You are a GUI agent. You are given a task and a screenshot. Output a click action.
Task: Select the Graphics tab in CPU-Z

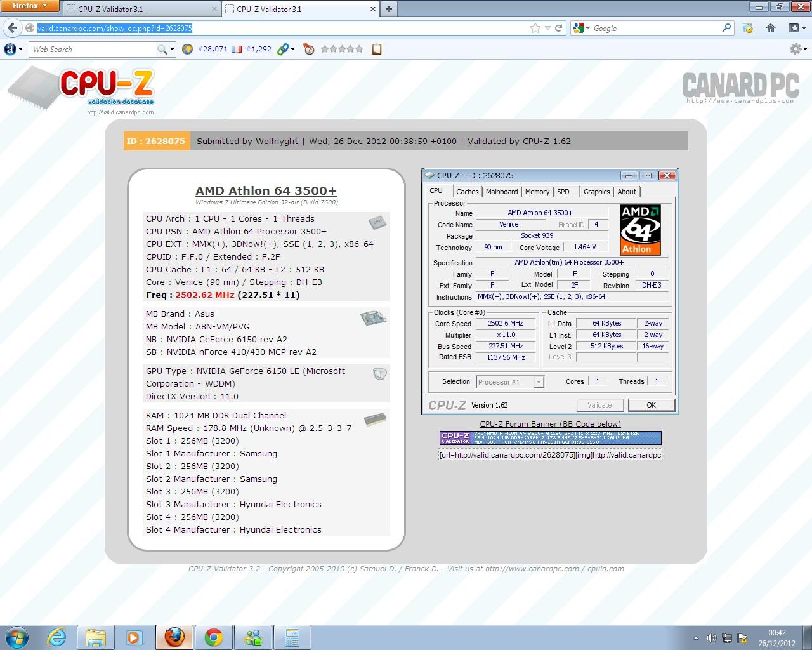(x=596, y=192)
